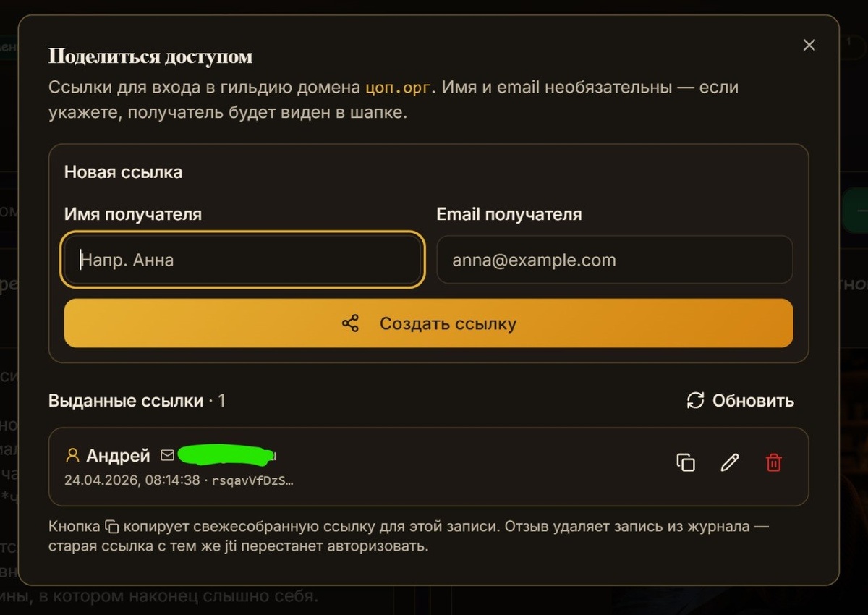Click the rsqavVfDzS… token text
This screenshot has height=615, width=868.
point(252,480)
